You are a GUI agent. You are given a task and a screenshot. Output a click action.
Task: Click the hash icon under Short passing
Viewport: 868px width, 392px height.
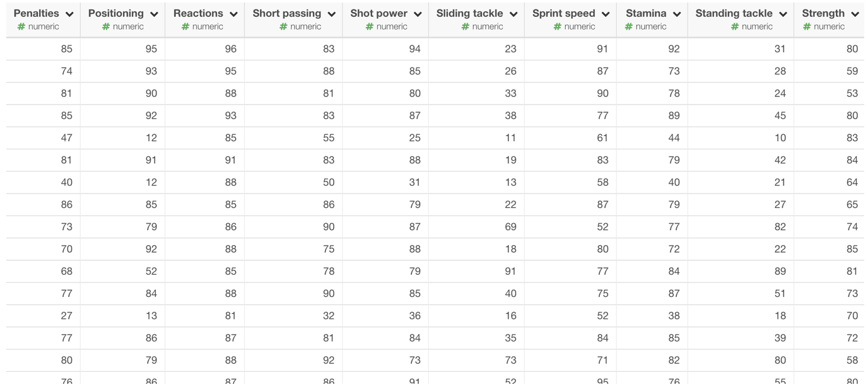tap(284, 26)
